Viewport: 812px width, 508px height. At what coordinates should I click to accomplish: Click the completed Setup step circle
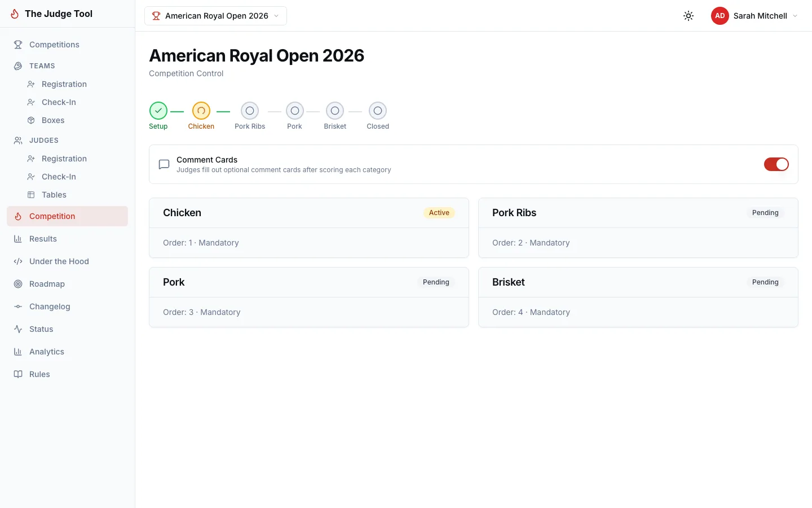(158, 111)
